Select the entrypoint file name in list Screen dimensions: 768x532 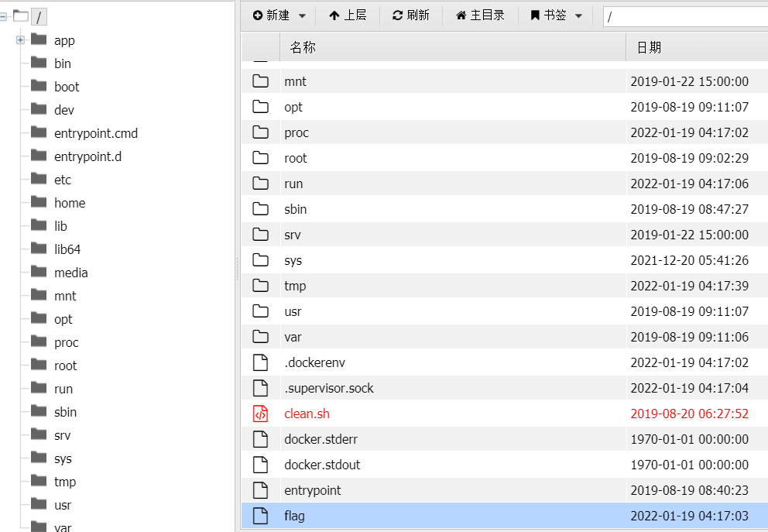pyautogui.click(x=313, y=490)
